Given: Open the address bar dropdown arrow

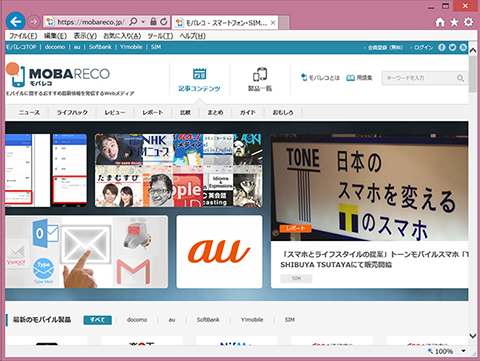Looking at the screenshot, I should [x=143, y=22].
